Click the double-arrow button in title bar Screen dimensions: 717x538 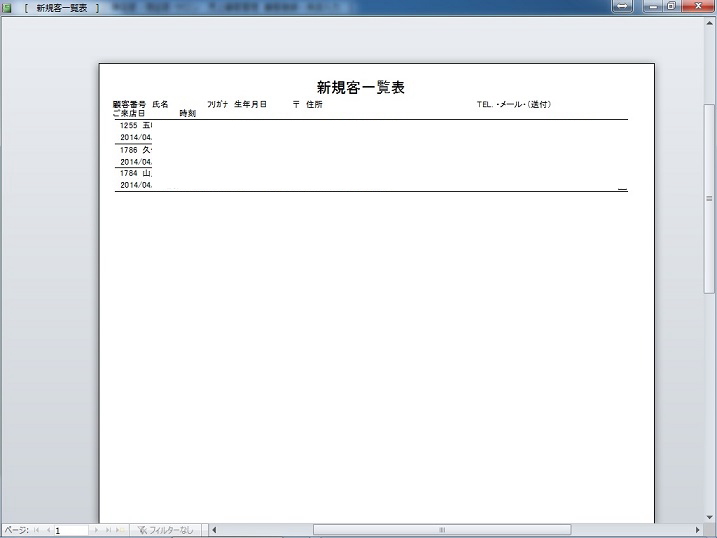pos(622,6)
